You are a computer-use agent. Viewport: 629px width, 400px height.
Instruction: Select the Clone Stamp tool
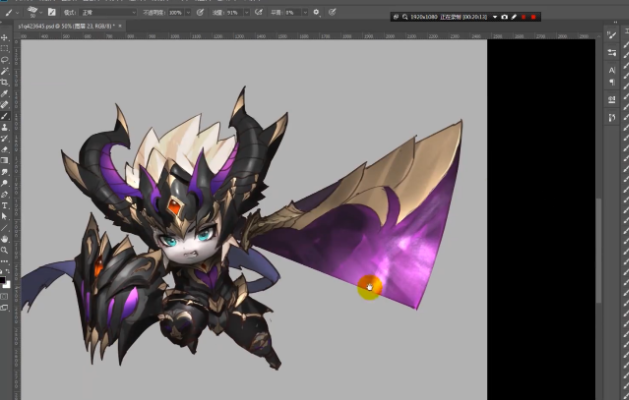pyautogui.click(x=4, y=127)
